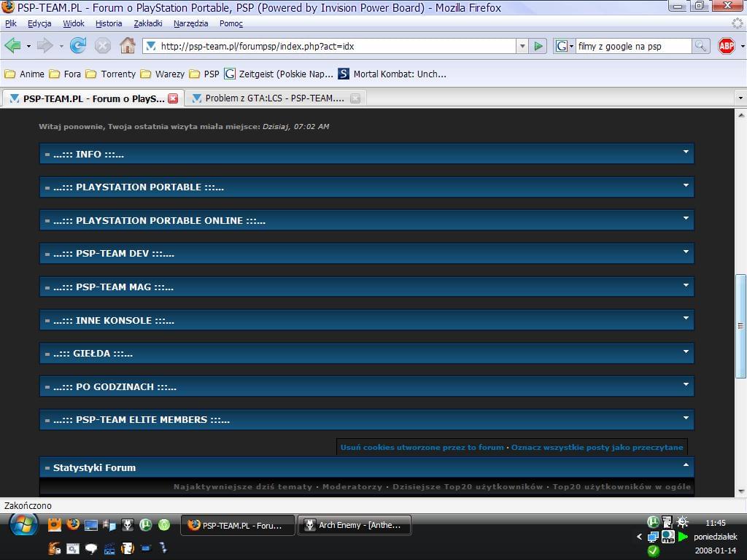Show hidden tray icons chevron
The image size is (747, 560).
pos(639,537)
